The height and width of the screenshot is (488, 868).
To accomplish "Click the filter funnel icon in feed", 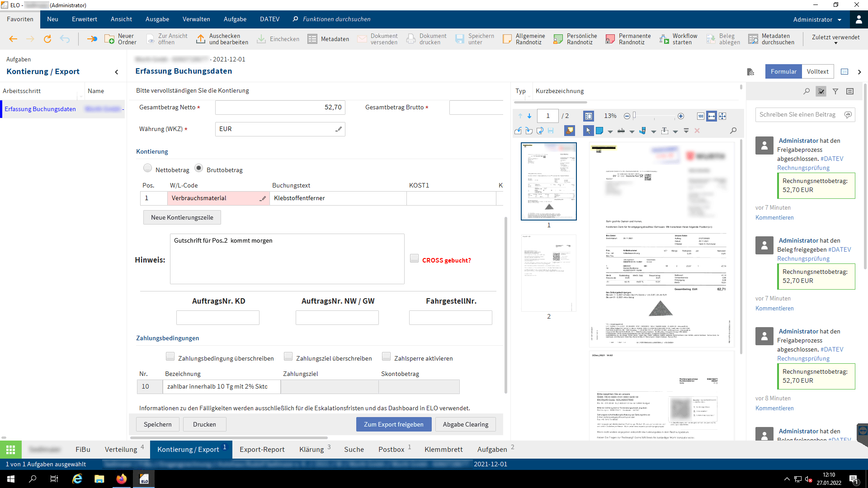I will tap(835, 91).
